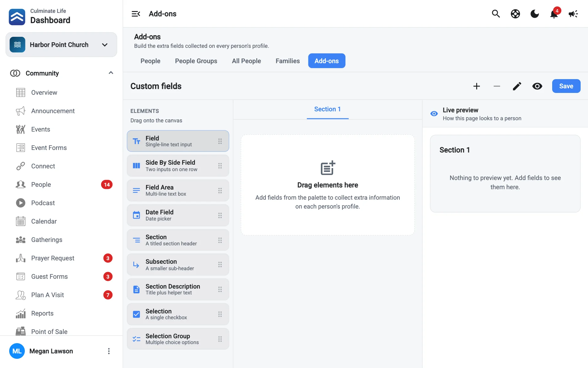The image size is (588, 368).
Task: Click the Live preview eye icon
Action: pos(434,114)
